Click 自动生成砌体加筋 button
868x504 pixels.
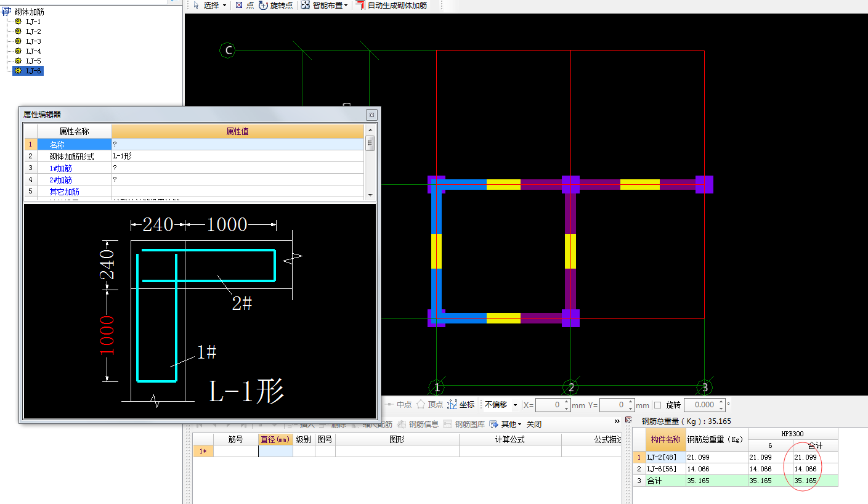tap(391, 5)
